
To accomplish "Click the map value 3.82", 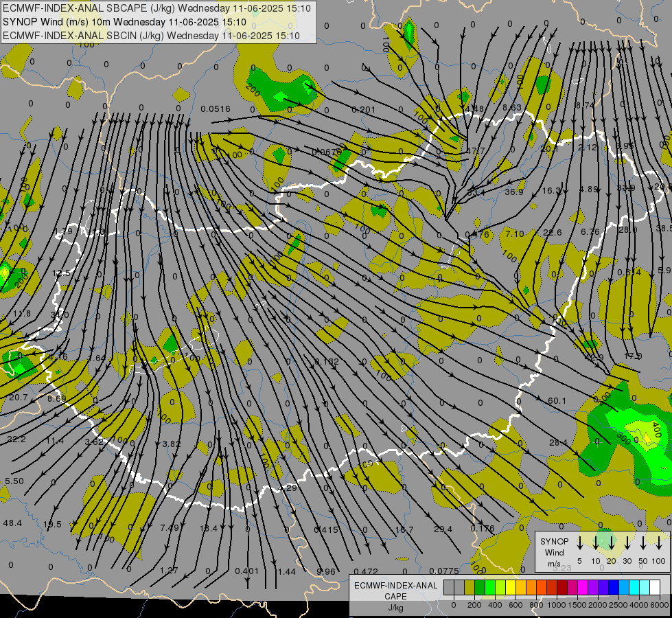I will [x=172, y=444].
